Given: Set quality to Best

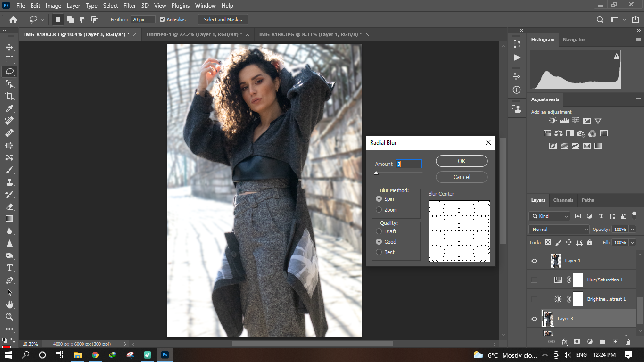Looking at the screenshot, I should pos(379,252).
